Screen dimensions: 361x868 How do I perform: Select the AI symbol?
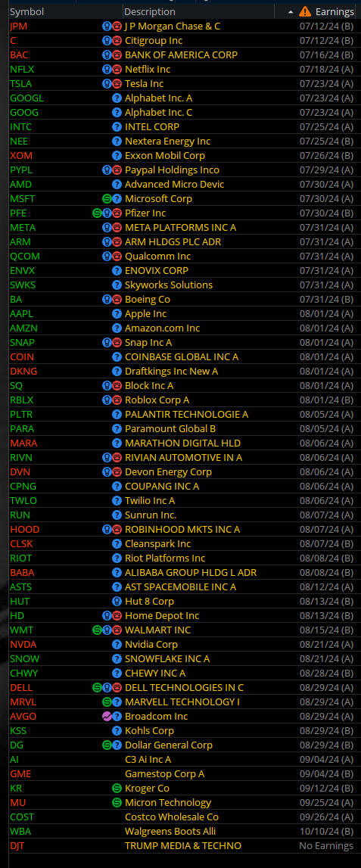(x=14, y=760)
